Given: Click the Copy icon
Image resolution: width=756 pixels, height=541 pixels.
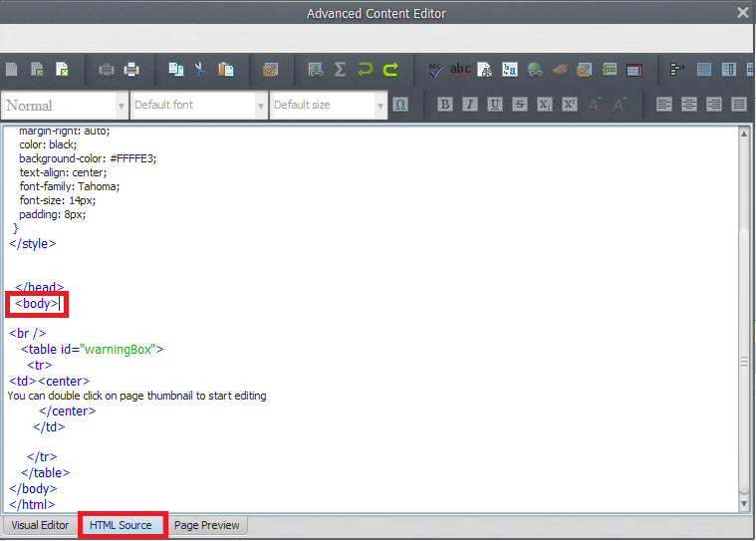Looking at the screenshot, I should click(x=175, y=70).
